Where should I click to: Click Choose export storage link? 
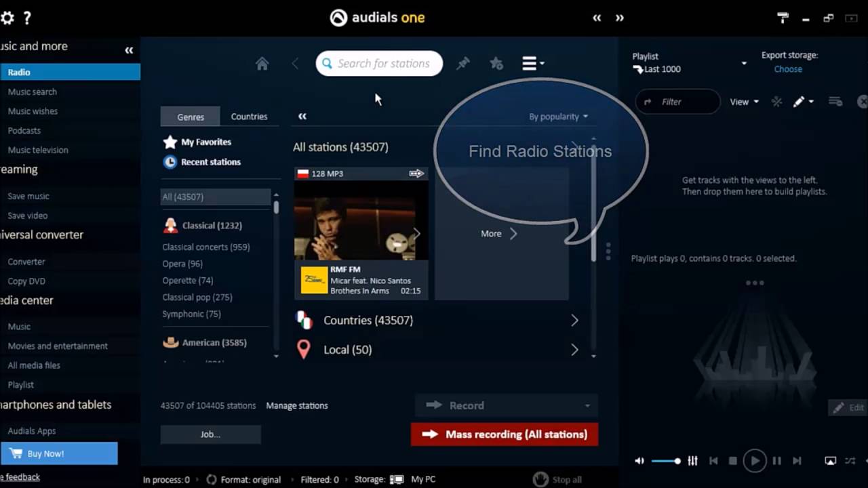(x=788, y=69)
